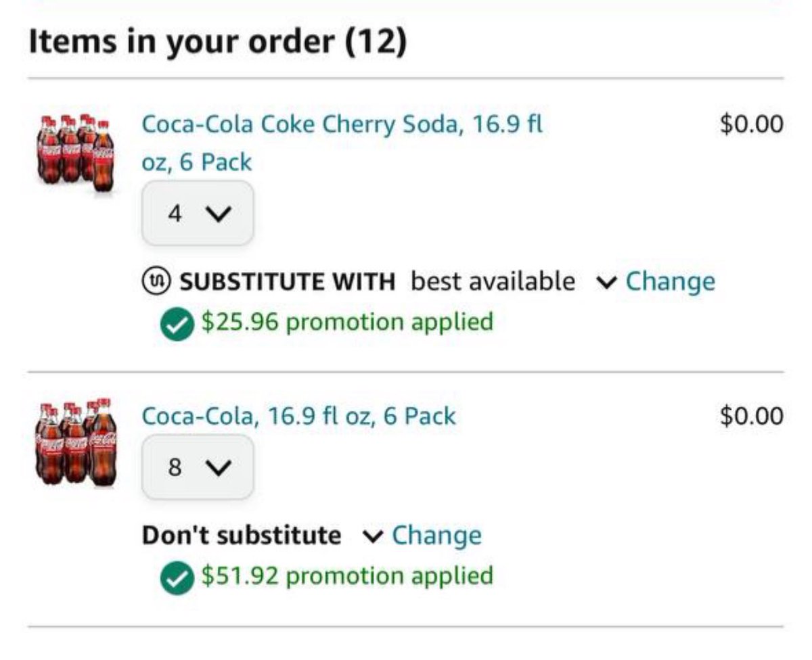
Task: Expand the chevron next to 'Don't substitute'
Action: [x=372, y=536]
